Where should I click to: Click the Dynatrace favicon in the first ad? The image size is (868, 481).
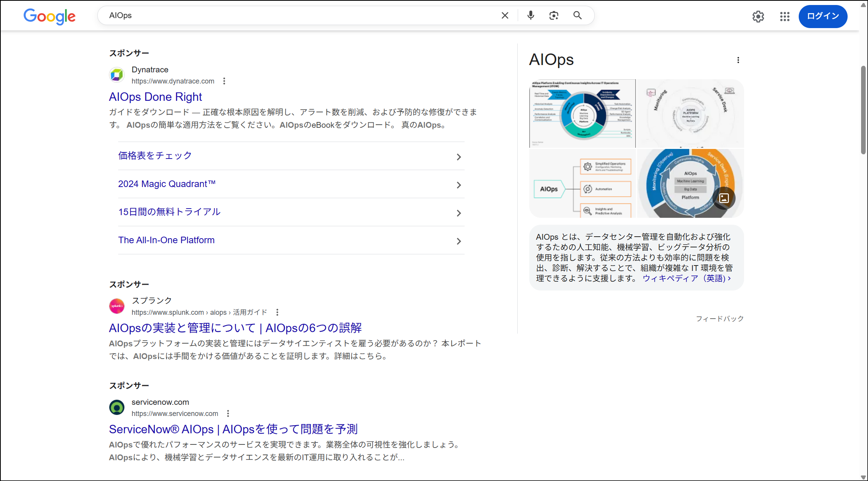tap(117, 75)
